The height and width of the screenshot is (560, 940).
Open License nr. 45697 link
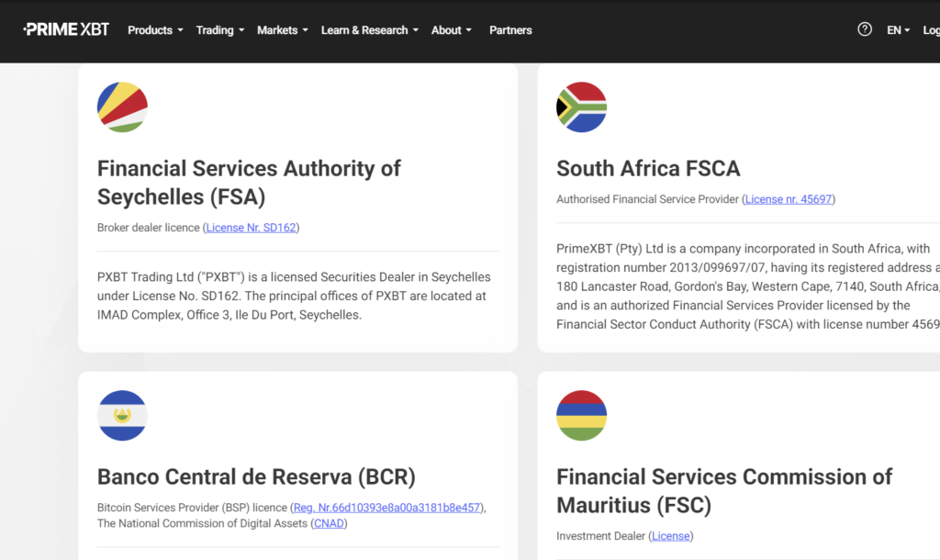point(789,199)
